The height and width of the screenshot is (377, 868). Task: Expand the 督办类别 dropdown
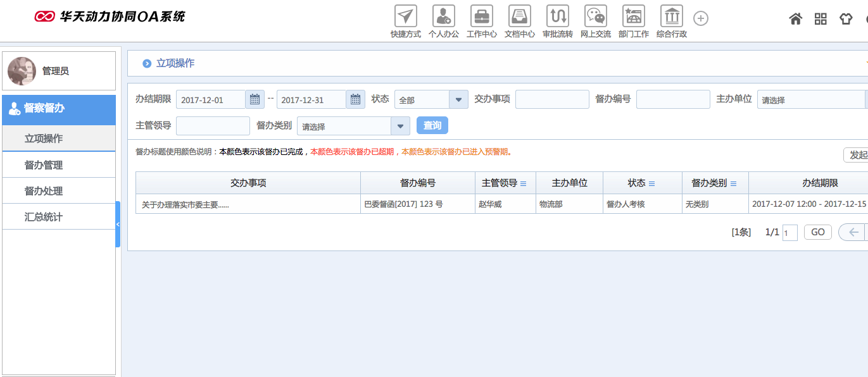pyautogui.click(x=400, y=126)
